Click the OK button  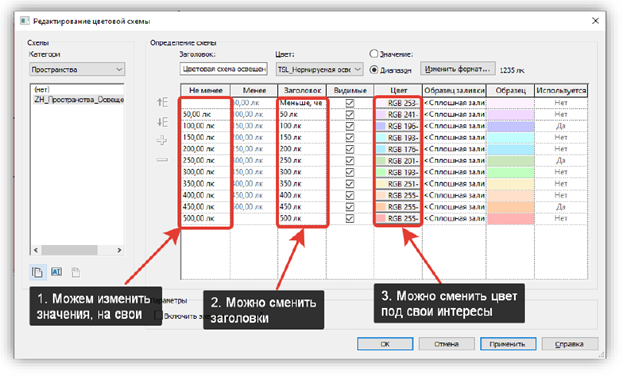point(385,344)
